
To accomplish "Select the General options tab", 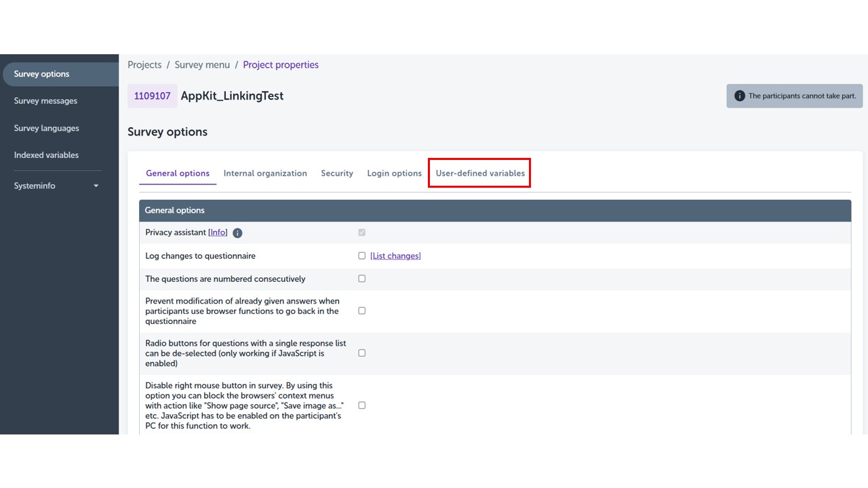I will [178, 174].
